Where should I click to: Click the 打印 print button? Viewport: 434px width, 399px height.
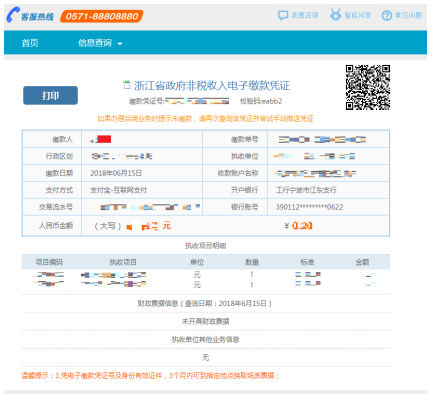50,96
